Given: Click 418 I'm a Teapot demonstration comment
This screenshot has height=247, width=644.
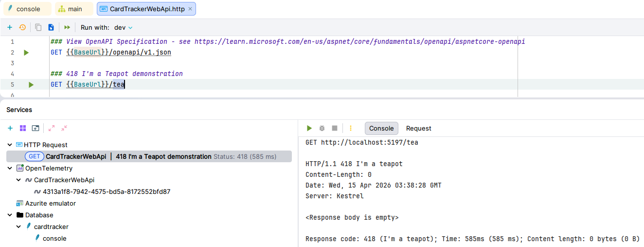Looking at the screenshot, I should click(117, 74).
